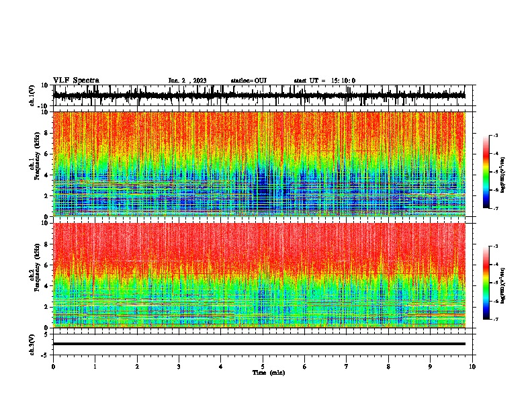Screen dimensions: 532x411
Task: Click the ch.2 spectrogram color scale bar
Action: (486, 283)
